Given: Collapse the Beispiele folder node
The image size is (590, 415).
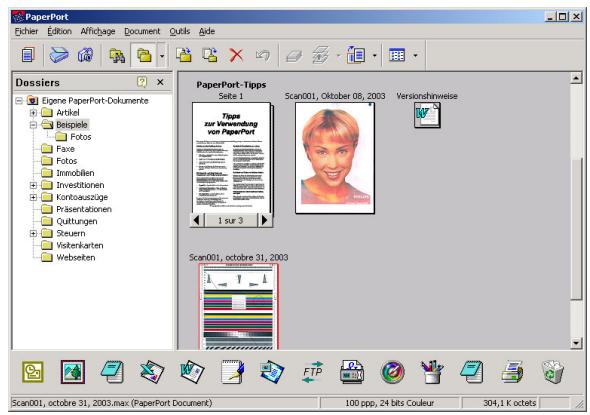Looking at the screenshot, I should tap(33, 125).
